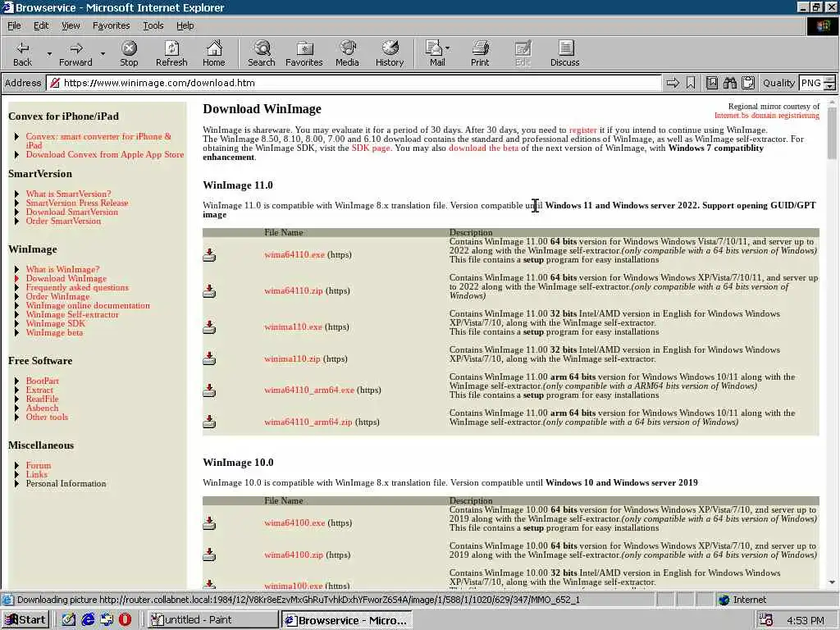The width and height of the screenshot is (840, 630).
Task: Click the Go arrow beside address bar
Action: point(673,83)
